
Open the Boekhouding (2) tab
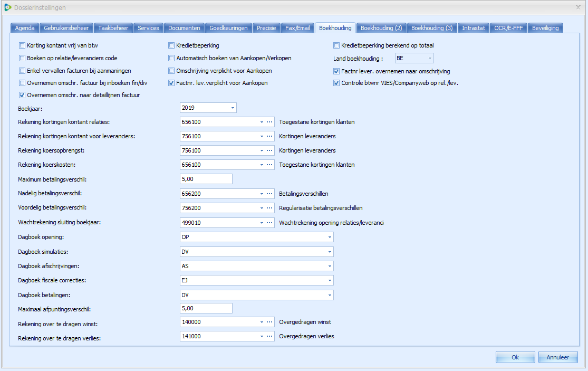coord(381,28)
